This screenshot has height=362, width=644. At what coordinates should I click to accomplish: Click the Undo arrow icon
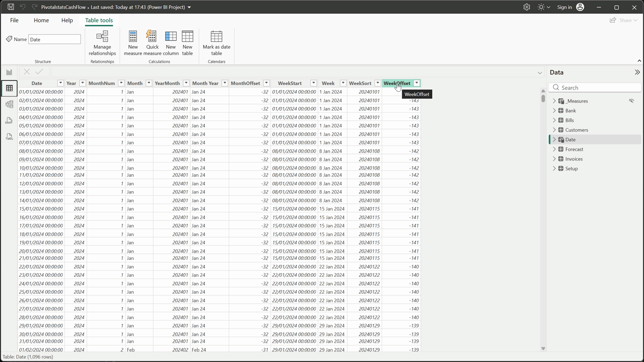23,7
